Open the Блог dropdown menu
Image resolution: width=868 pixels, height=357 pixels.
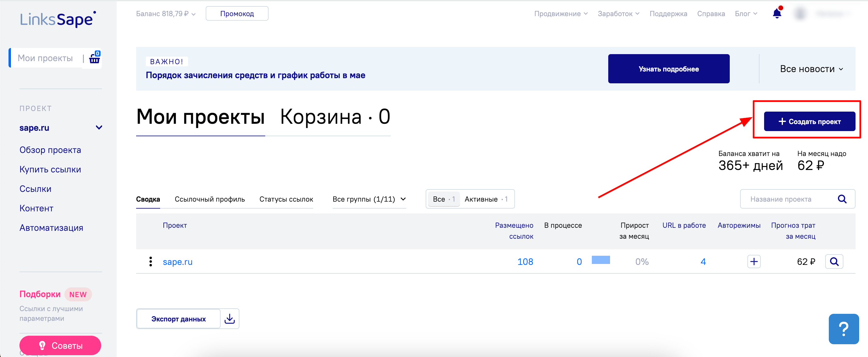point(746,14)
